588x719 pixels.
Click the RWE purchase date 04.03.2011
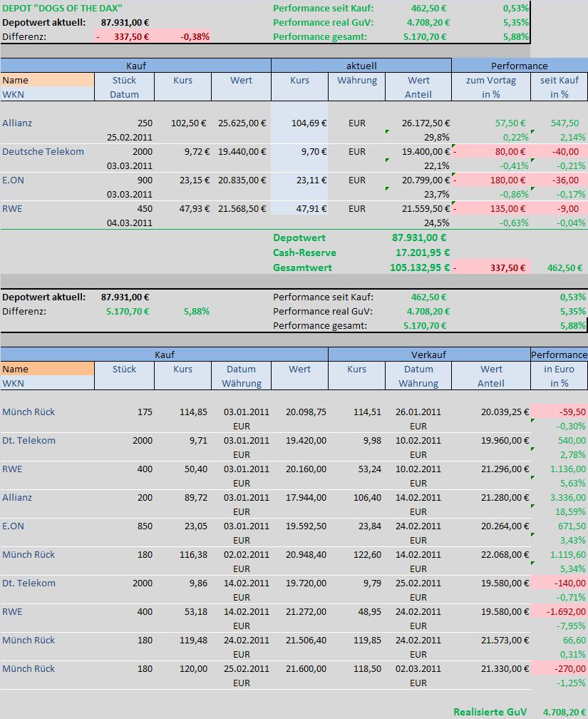[130, 223]
